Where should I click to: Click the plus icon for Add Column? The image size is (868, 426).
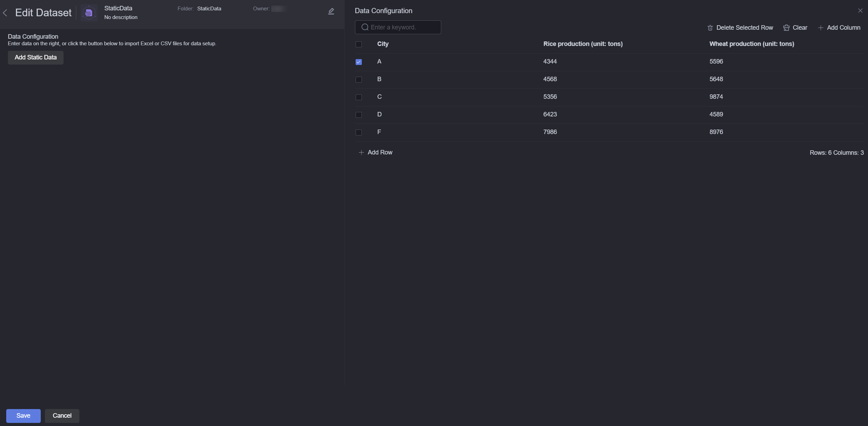tap(821, 28)
